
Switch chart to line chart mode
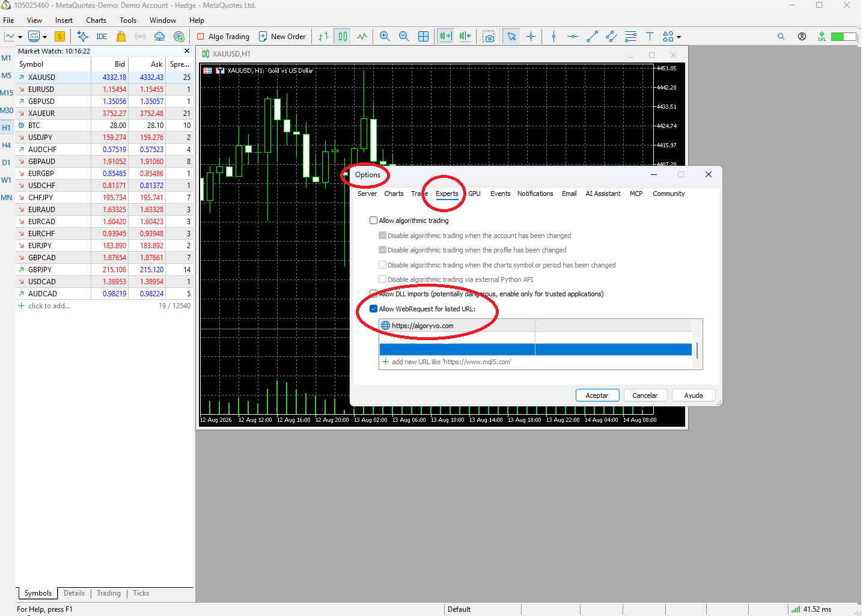click(362, 37)
